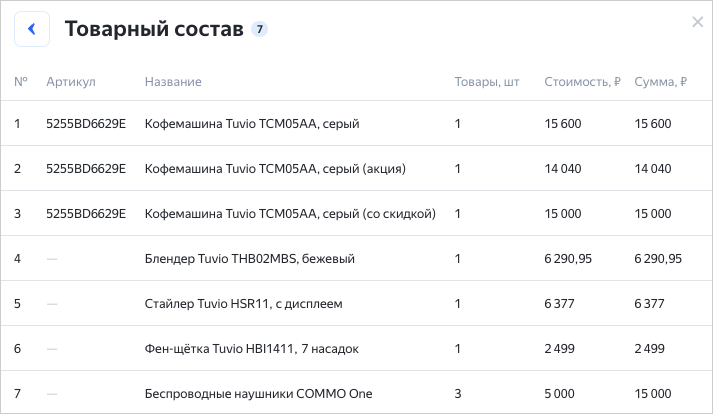The image size is (713, 414).
Task: Click the Артикул column header
Action: click(70, 81)
